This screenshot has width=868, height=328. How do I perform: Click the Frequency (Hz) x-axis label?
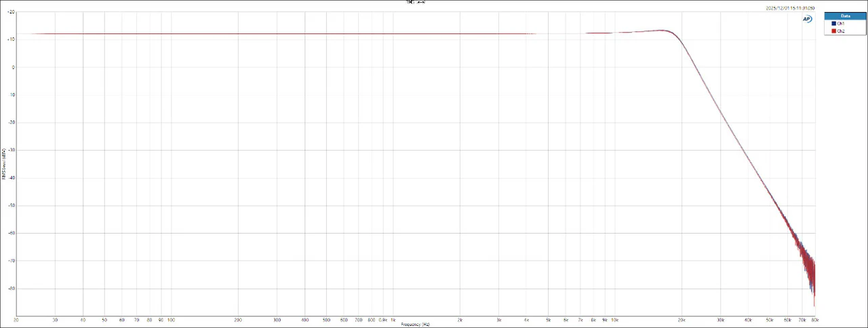point(415,325)
